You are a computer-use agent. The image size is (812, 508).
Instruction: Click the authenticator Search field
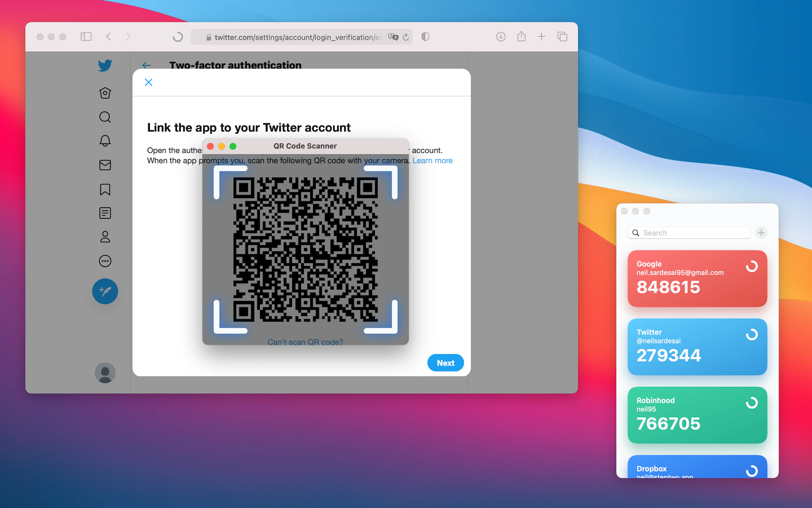coord(689,233)
